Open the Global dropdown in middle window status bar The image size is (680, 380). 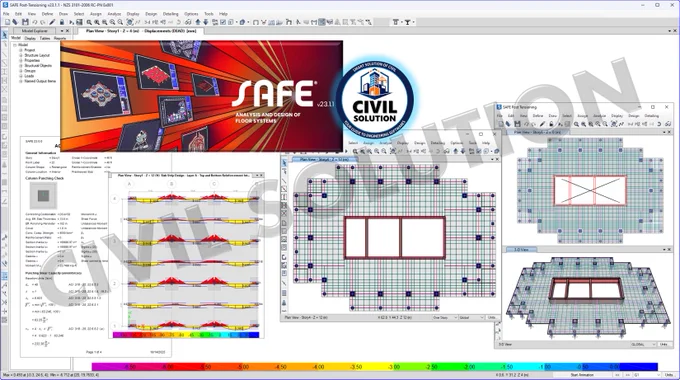click(x=471, y=318)
